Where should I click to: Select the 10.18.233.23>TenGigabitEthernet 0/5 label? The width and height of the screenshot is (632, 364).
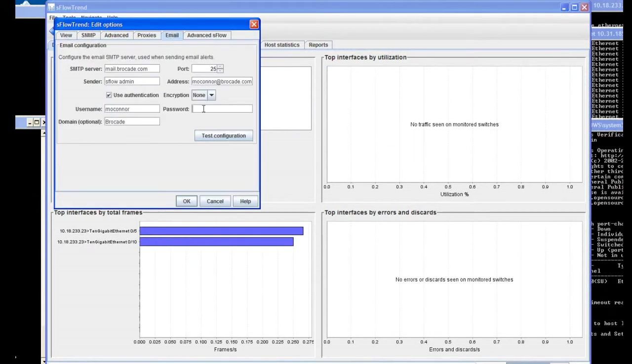99,231
